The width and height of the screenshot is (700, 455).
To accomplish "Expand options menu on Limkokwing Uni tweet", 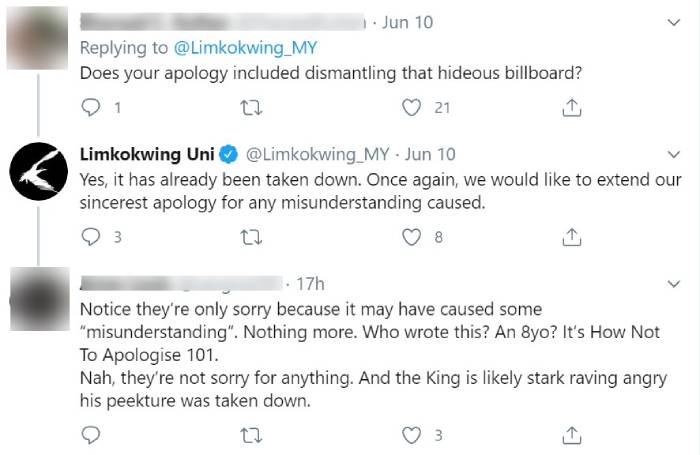I will 672,155.
